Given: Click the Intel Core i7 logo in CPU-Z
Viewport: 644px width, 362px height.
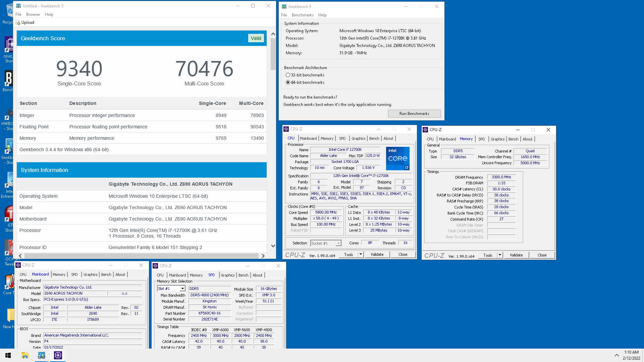Looking at the screenshot, I should [x=398, y=159].
